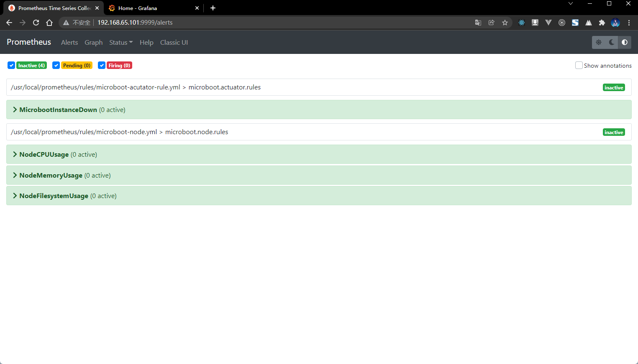
Task: Expand the NodeMemoryUsage alert rule
Action: pyautogui.click(x=319, y=175)
